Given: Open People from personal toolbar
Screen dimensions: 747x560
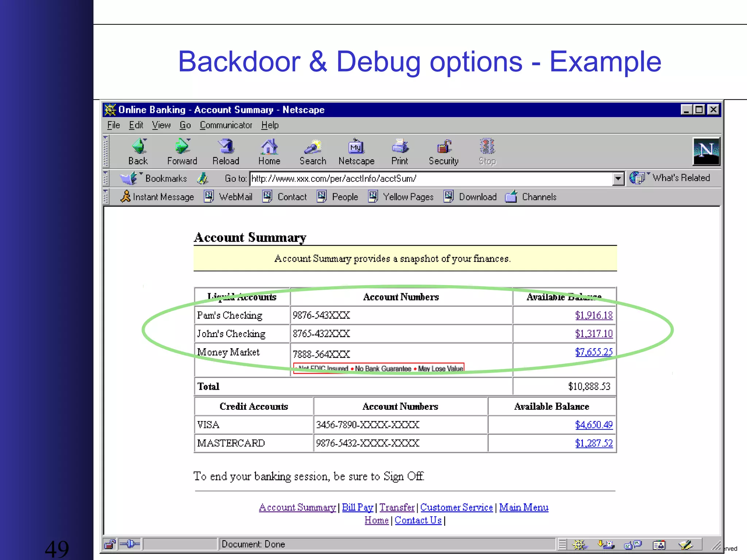Looking at the screenshot, I should pos(337,197).
